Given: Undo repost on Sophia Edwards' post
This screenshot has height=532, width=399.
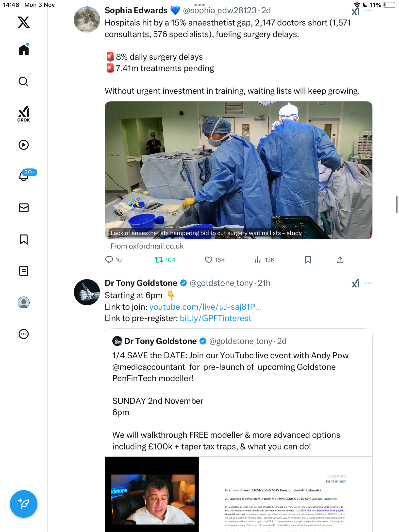Looking at the screenshot, I should pyautogui.click(x=159, y=260).
